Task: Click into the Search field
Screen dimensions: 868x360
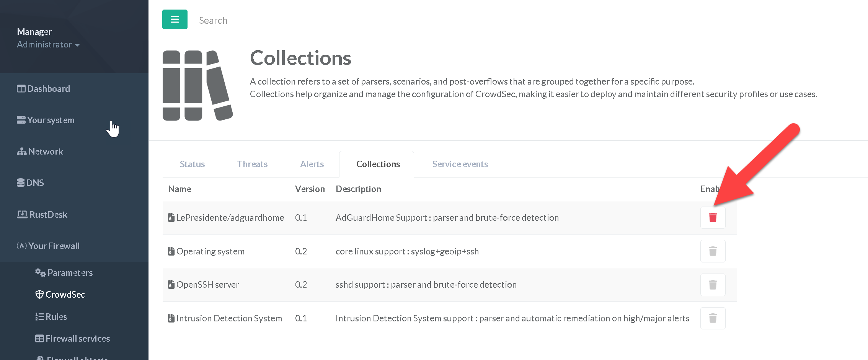Action: 268,20
